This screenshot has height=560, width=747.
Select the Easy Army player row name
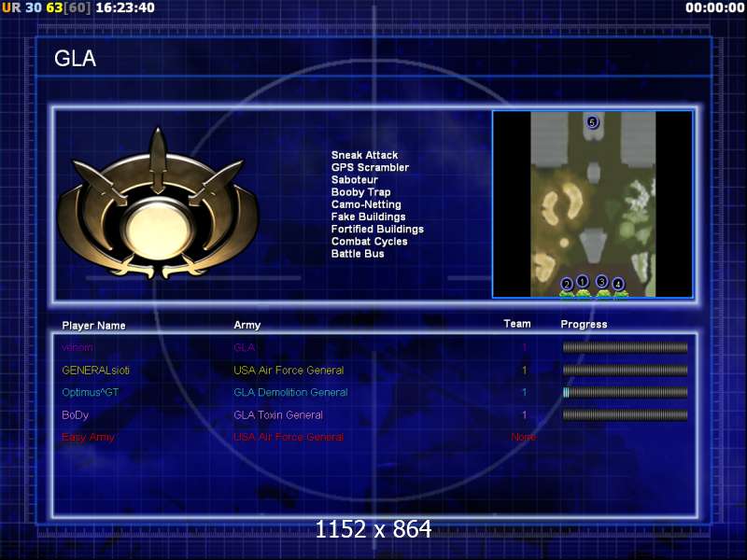point(88,437)
